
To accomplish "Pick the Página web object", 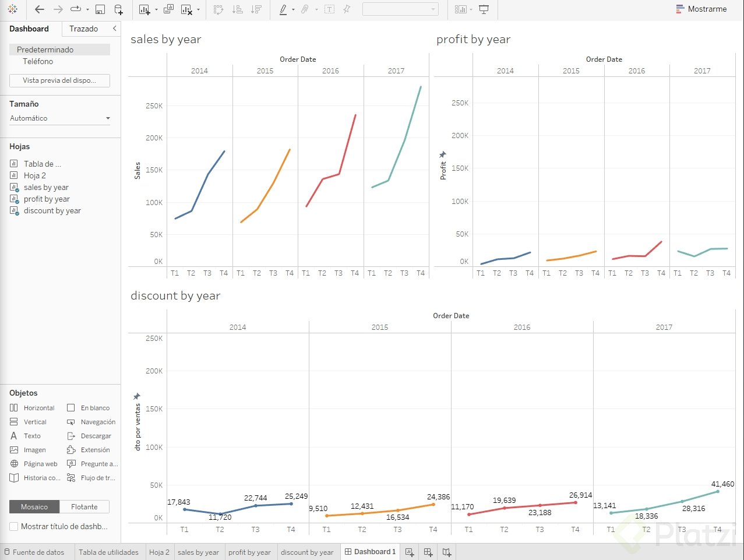I will point(33,464).
